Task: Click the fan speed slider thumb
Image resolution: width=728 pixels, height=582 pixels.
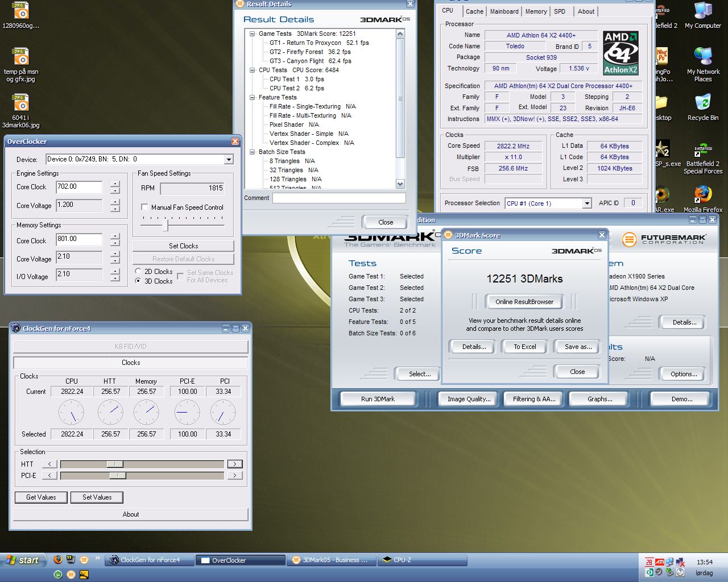Action: 165,226
